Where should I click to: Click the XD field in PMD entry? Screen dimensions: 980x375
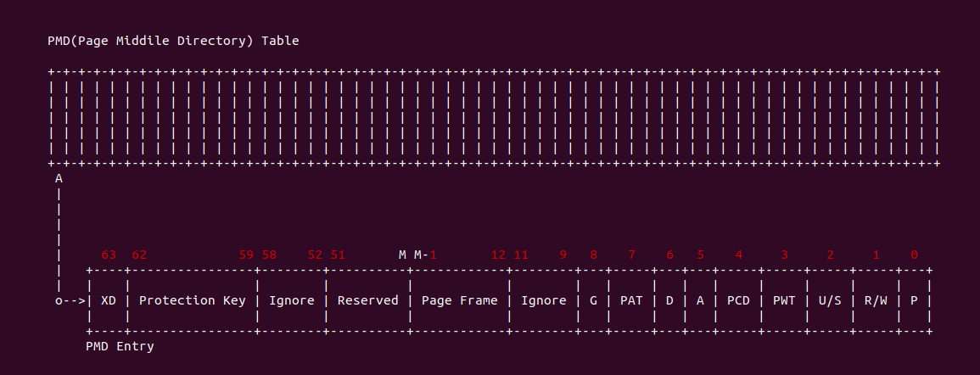(108, 300)
